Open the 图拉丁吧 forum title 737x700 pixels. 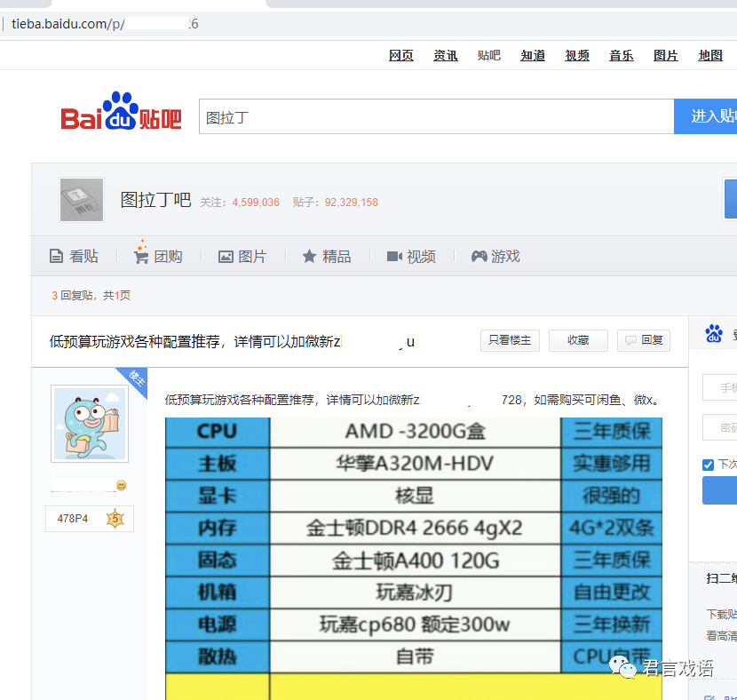pyautogui.click(x=155, y=200)
